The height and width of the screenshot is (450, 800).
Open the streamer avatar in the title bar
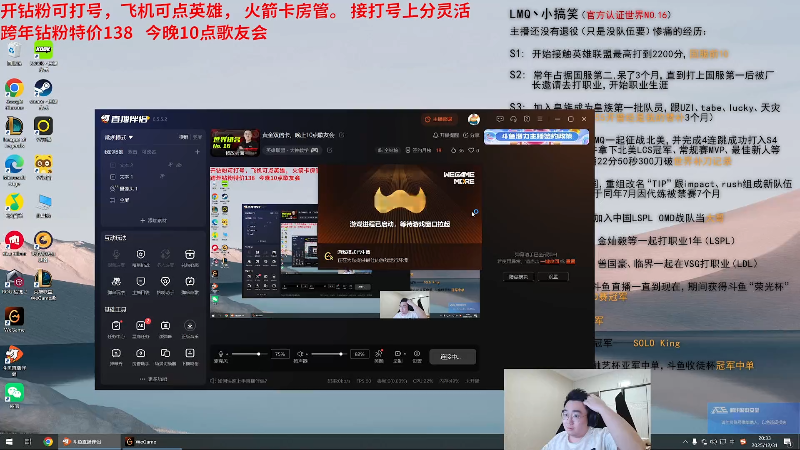pos(474,119)
